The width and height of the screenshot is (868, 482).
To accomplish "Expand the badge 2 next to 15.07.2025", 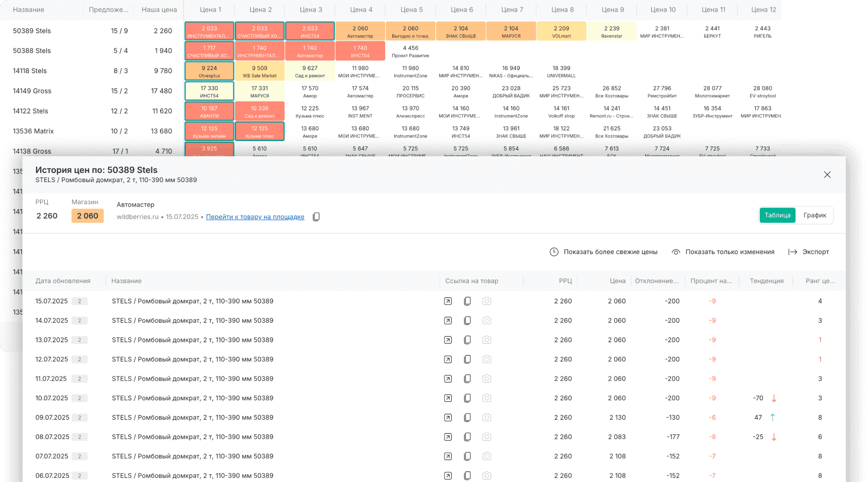I will [79, 301].
